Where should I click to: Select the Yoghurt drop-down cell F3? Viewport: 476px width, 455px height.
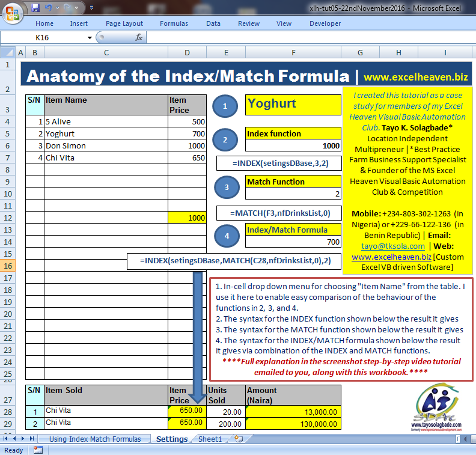[x=293, y=105]
